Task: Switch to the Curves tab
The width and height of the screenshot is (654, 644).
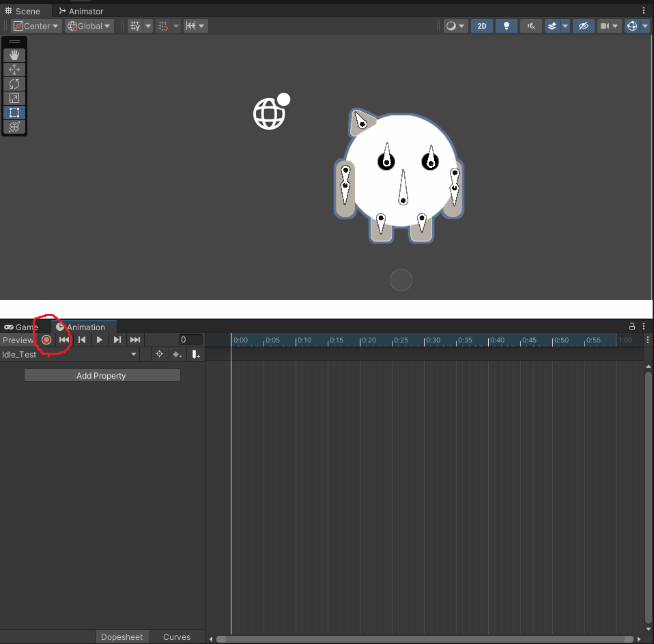Action: pyautogui.click(x=176, y=636)
